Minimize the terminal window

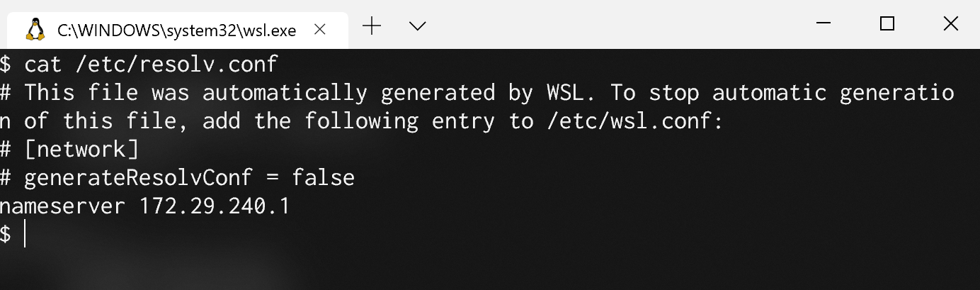(x=823, y=24)
